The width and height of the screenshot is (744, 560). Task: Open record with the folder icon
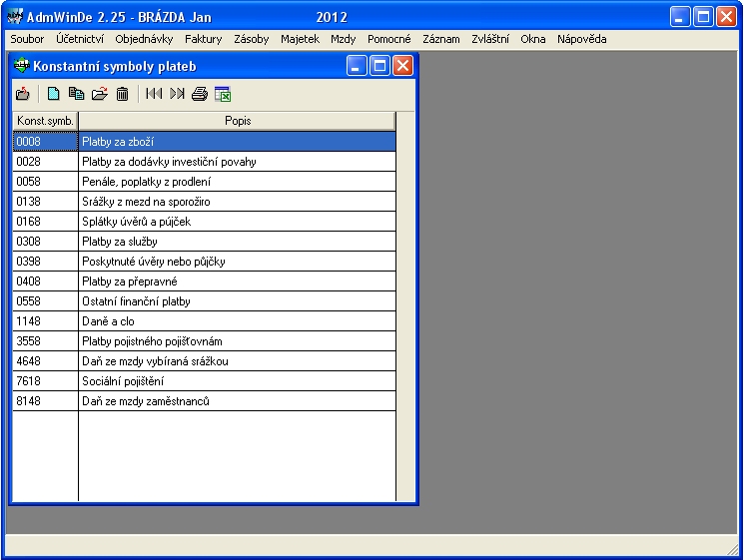click(99, 94)
